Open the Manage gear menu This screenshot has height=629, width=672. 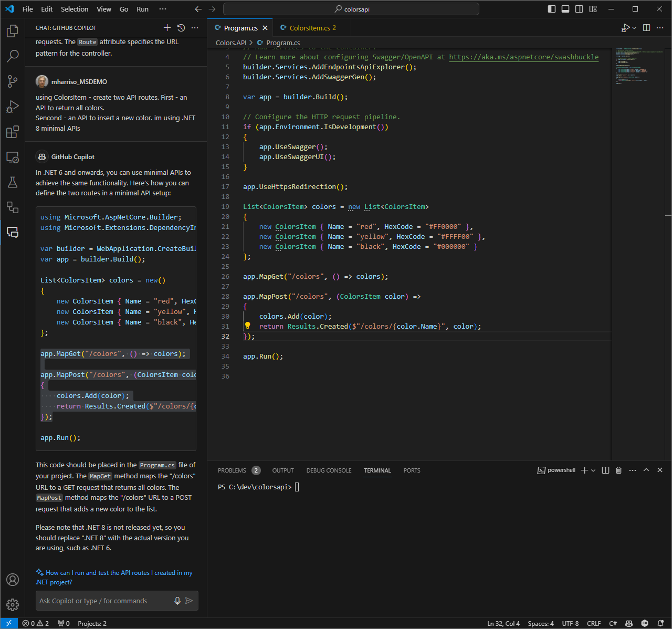pos(13,605)
